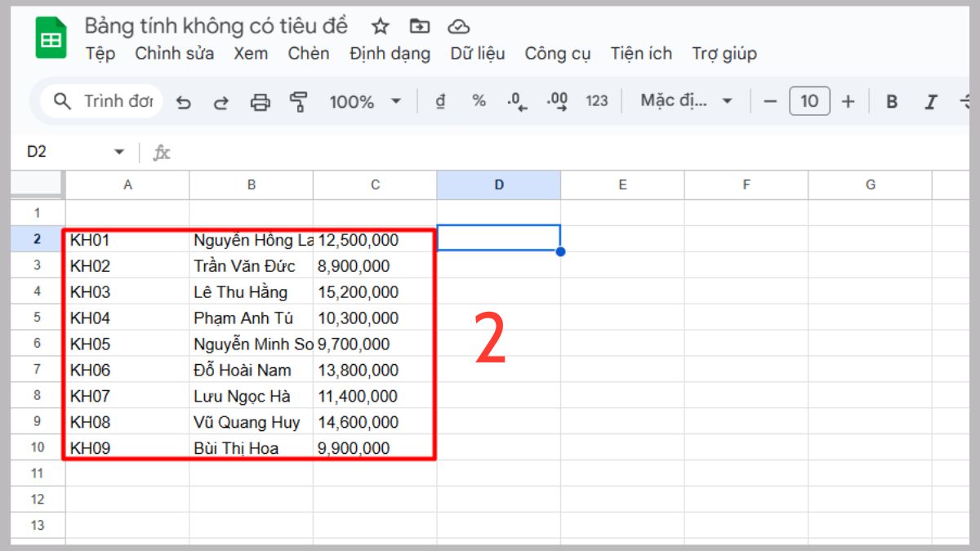Image resolution: width=980 pixels, height=551 pixels.
Task: Increase decimal places
Action: (558, 101)
